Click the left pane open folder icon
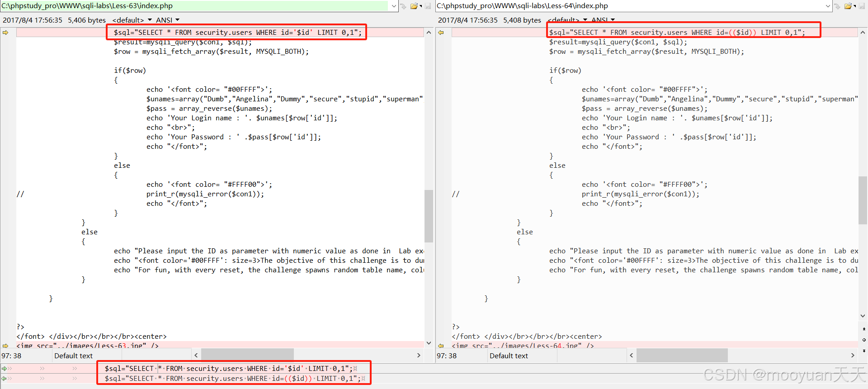Screen dimensions: 868x389 point(413,6)
